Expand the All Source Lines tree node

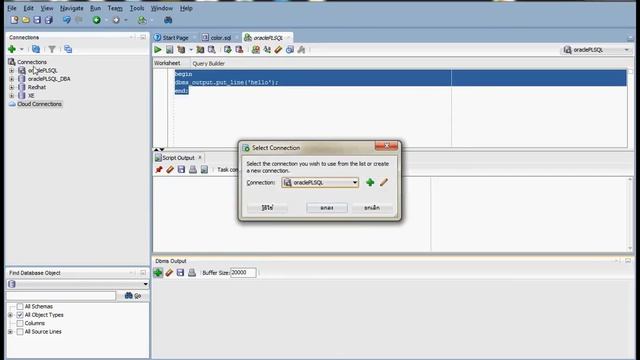11,332
